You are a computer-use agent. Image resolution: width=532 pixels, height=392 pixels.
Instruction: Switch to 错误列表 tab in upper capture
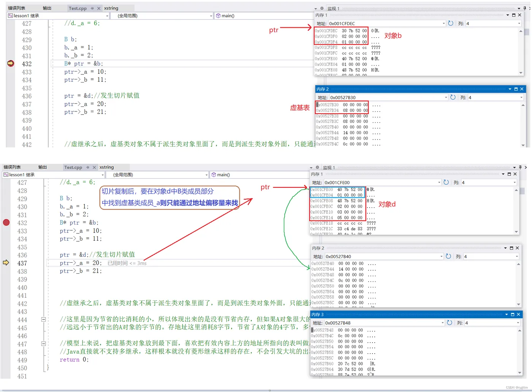pyautogui.click(x=16, y=8)
